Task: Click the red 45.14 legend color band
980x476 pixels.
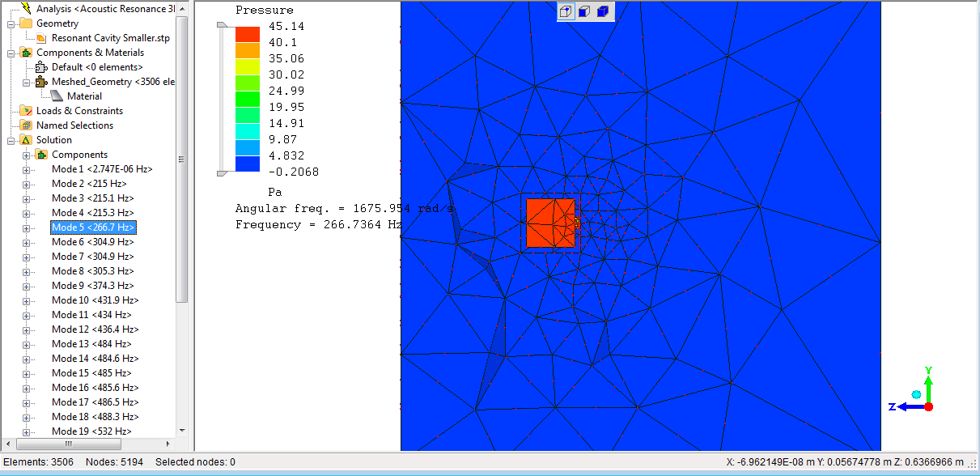Action: pos(248,35)
